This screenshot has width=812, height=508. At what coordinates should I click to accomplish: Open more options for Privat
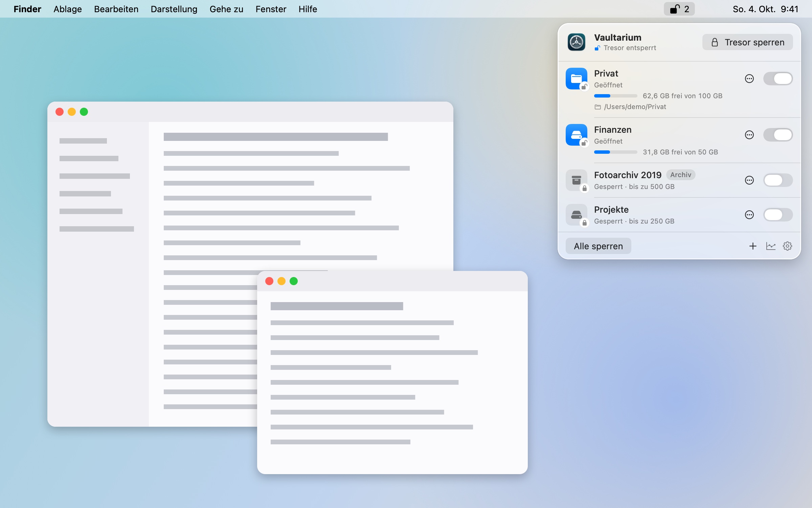[749, 79]
